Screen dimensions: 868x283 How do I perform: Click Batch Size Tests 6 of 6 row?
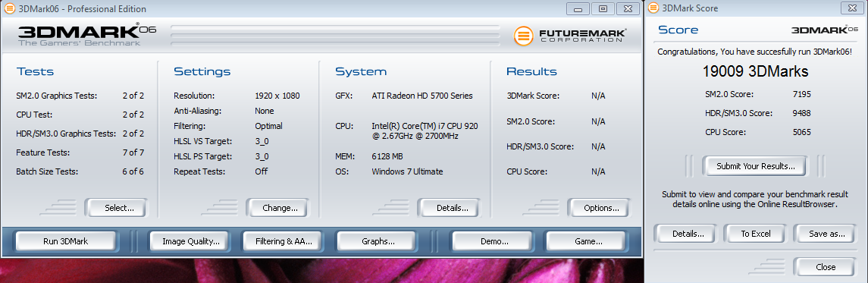80,171
